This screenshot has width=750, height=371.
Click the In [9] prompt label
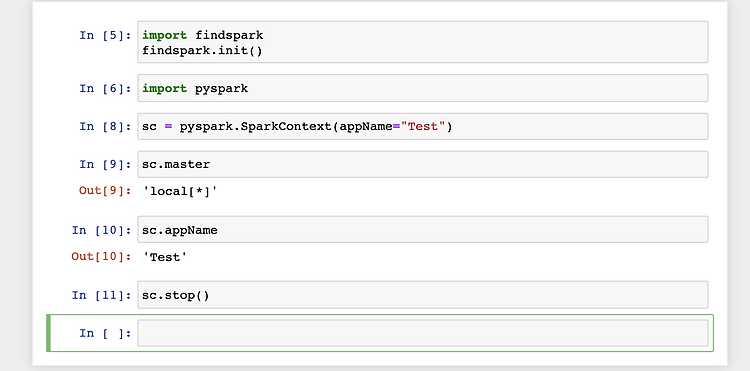[x=105, y=164]
